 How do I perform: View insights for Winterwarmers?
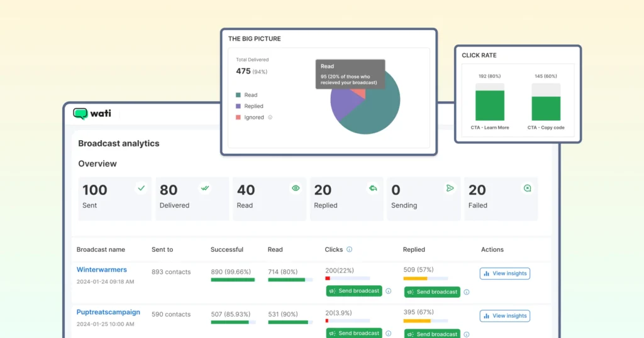tap(504, 273)
